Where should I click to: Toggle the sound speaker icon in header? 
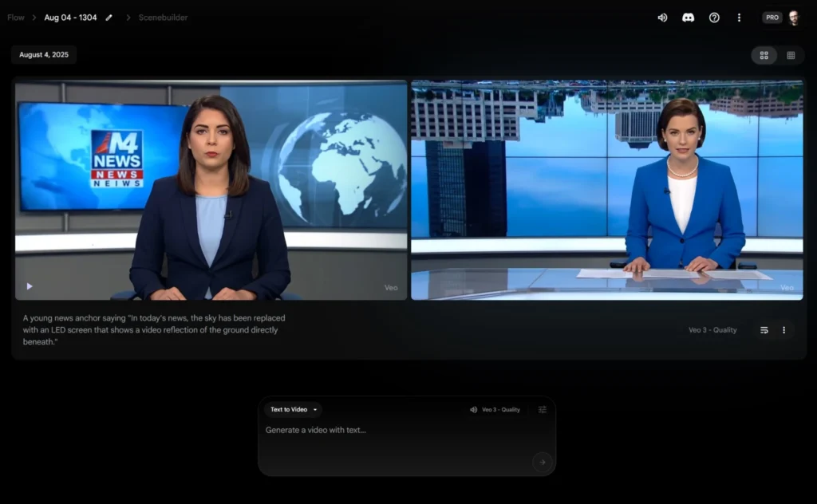662,18
